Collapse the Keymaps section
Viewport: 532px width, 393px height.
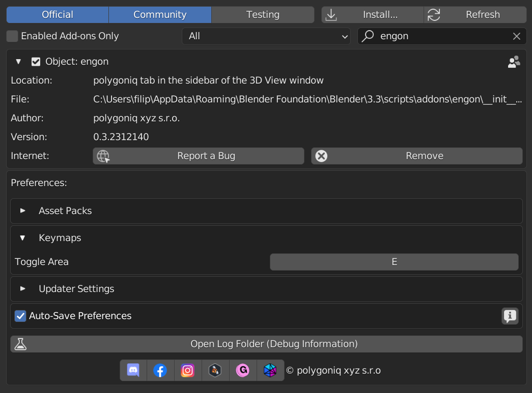click(x=22, y=238)
